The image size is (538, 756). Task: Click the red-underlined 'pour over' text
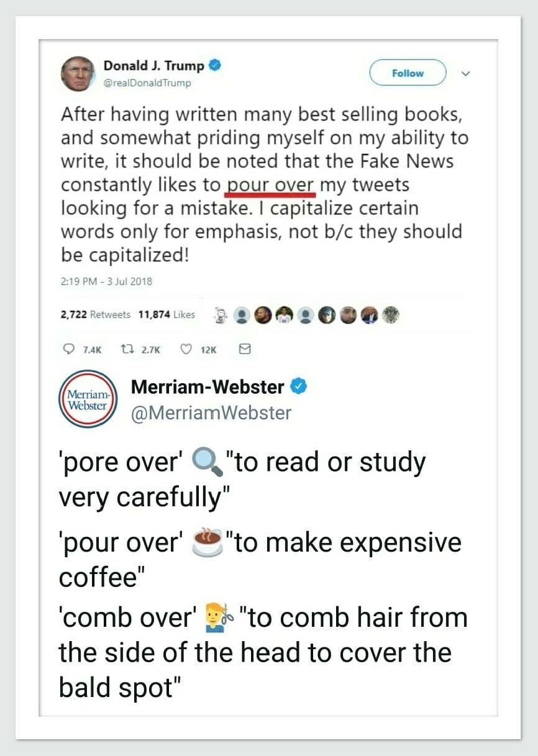(x=271, y=184)
